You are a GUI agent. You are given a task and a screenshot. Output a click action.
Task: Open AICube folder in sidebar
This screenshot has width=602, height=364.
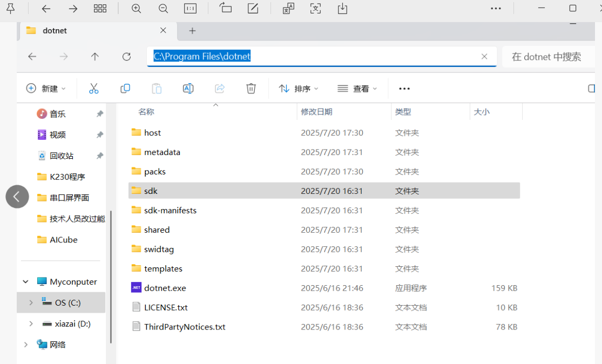(x=63, y=240)
